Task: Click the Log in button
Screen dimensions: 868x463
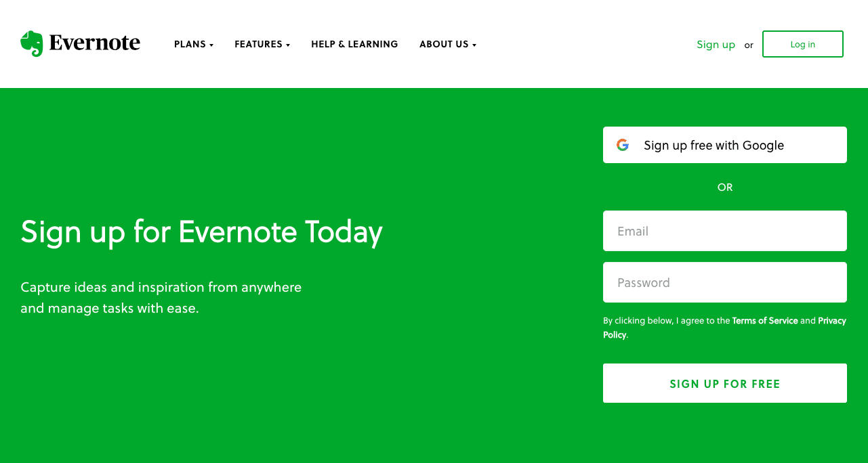Action: pos(803,44)
